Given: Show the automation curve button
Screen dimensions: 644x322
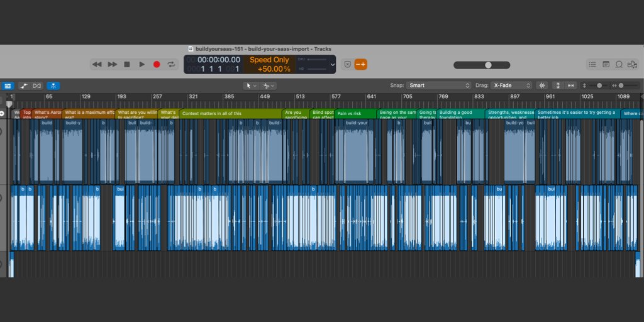Looking at the screenshot, I should [24, 86].
